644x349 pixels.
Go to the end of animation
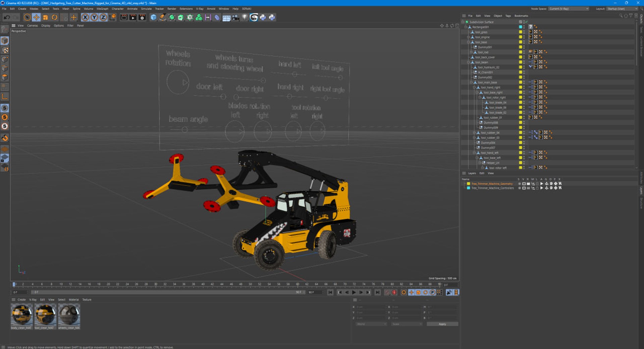(378, 292)
